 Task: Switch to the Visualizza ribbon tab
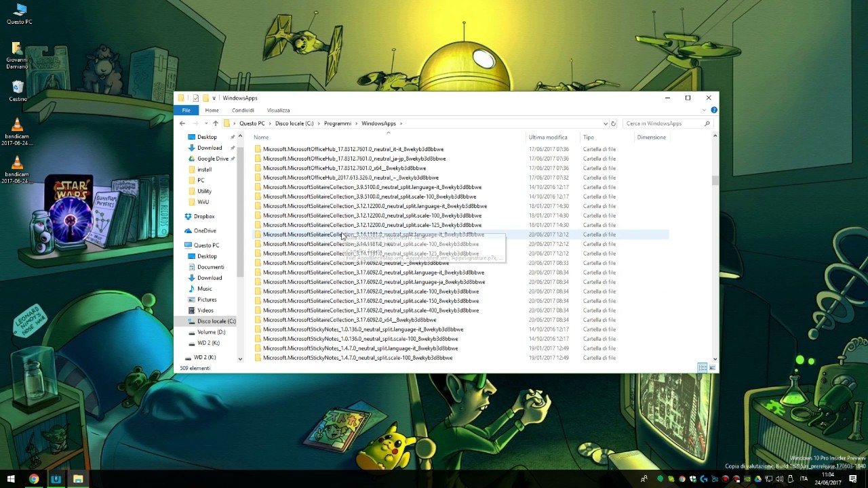point(278,110)
